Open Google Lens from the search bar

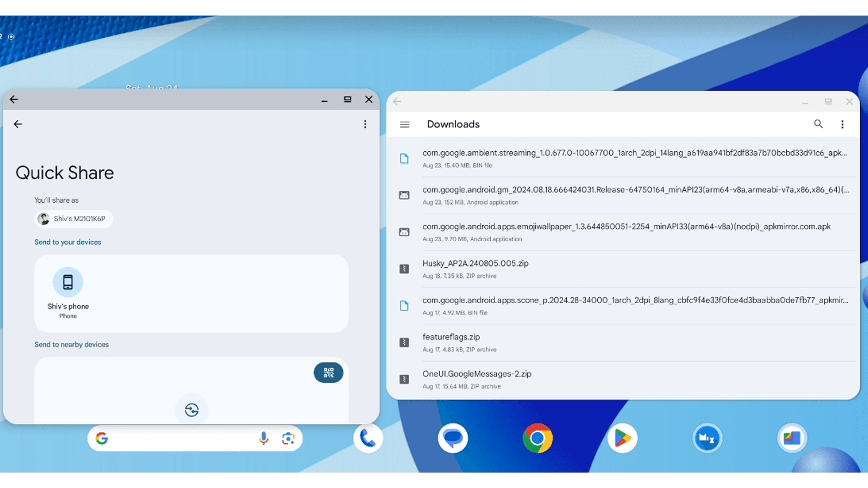point(288,438)
